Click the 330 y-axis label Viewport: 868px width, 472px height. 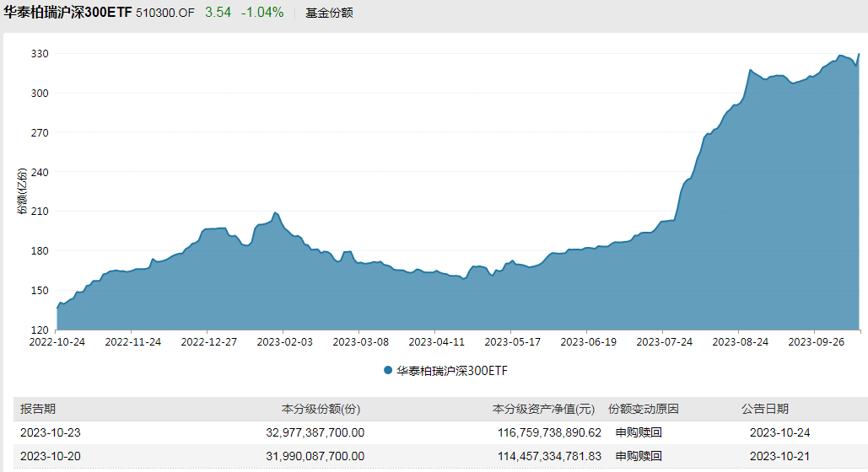pos(40,54)
